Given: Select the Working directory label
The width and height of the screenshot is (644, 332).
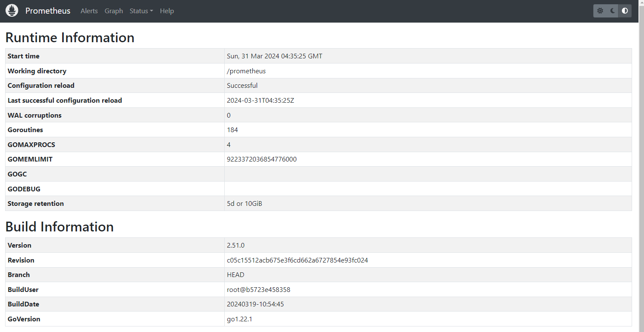Looking at the screenshot, I should (37, 71).
